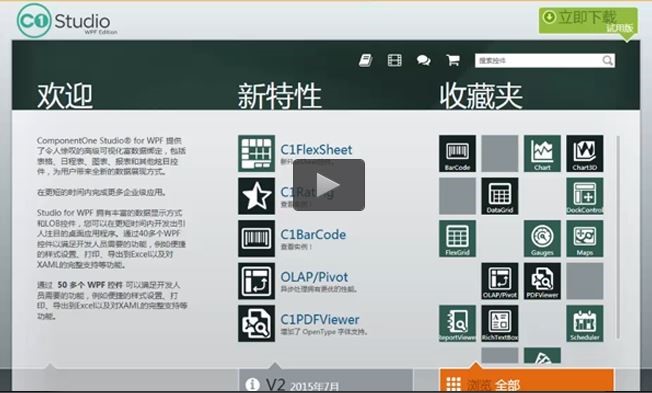652x393 pixels.
Task: Open the BarCode favorites tile
Action: 457,153
